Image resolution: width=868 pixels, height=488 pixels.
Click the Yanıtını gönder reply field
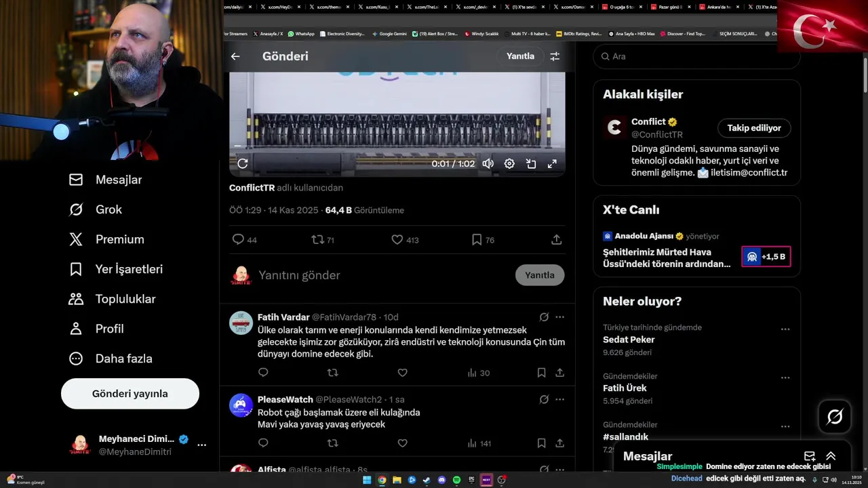pos(383,275)
